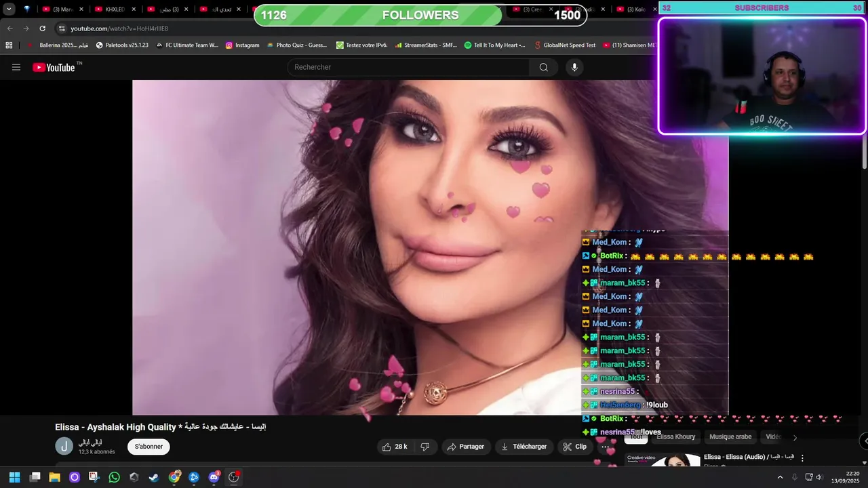Screen dimensions: 868x488
Task: Click the youtube.com address bar URL
Action: tap(119, 28)
